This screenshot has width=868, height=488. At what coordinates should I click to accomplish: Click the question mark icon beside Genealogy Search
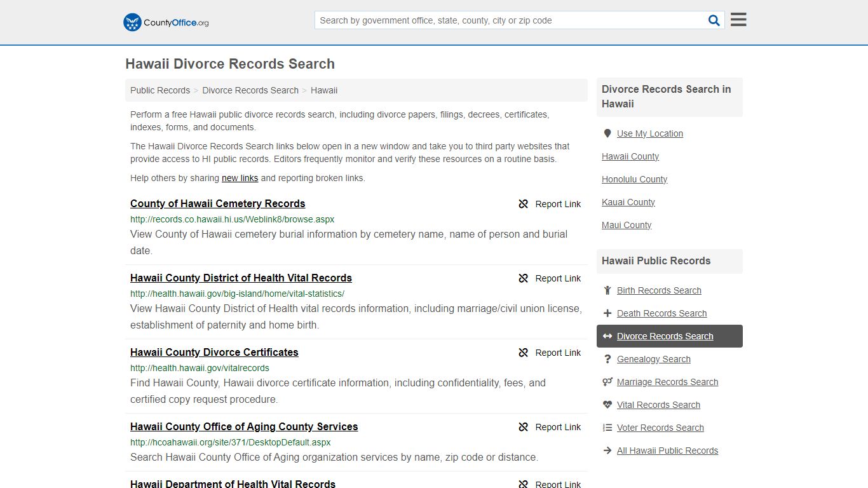pos(607,359)
